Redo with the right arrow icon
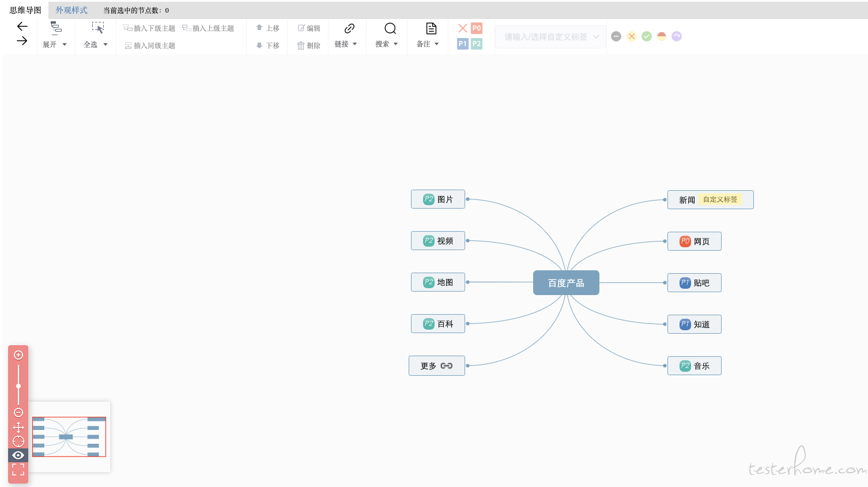The height and width of the screenshot is (487, 868). 22,41
